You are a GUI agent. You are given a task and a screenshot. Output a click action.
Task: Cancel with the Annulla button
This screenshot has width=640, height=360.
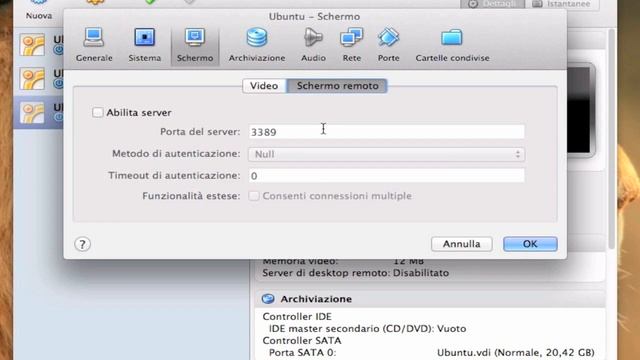pyautogui.click(x=462, y=244)
